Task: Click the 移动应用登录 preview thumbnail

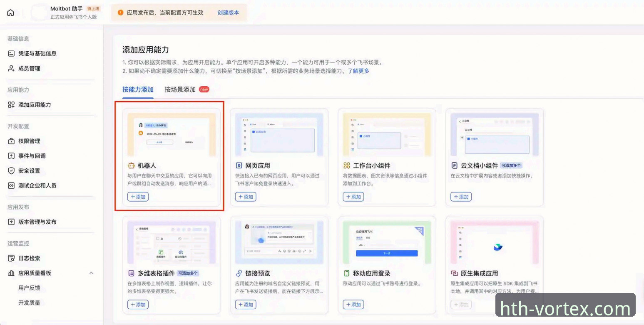Action: tap(387, 242)
